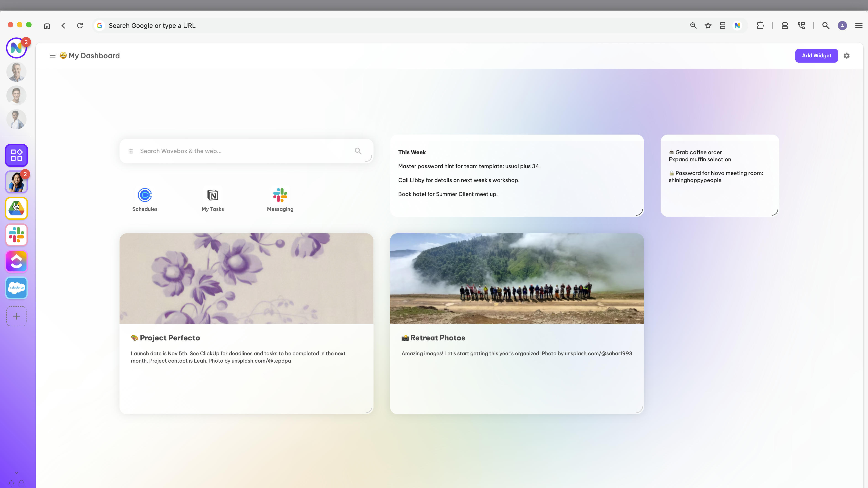Toggle the dashboard list menu icon
Image resolution: width=868 pixels, height=488 pixels.
pyautogui.click(x=53, y=56)
